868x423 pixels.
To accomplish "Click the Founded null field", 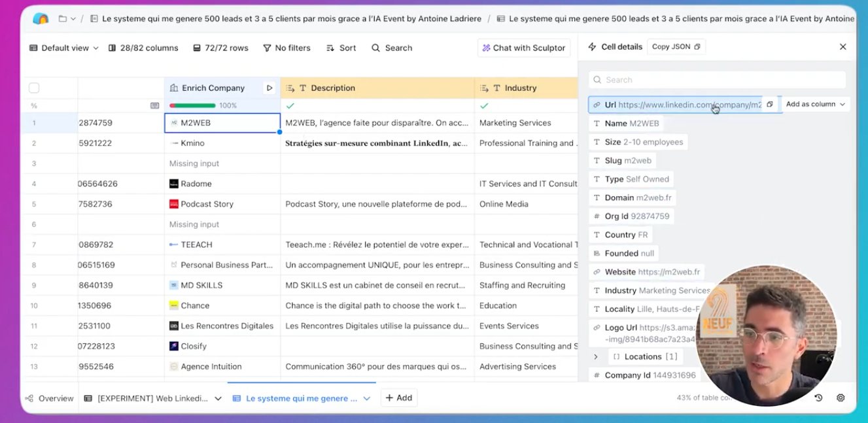I will (x=623, y=253).
